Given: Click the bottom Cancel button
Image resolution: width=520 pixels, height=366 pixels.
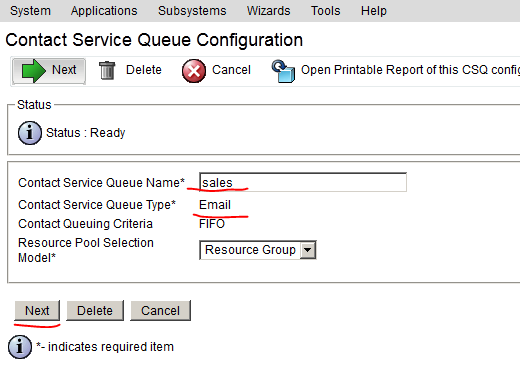Looking at the screenshot, I should coord(160,311).
